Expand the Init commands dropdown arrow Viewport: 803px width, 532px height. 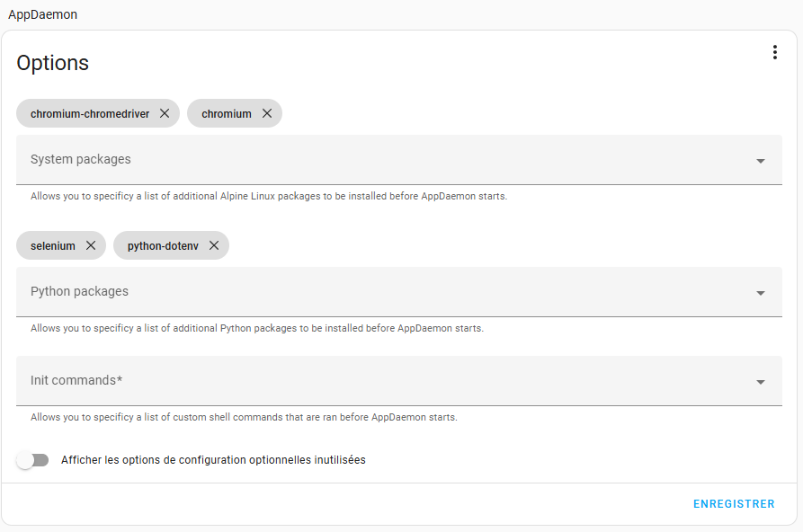pos(761,382)
